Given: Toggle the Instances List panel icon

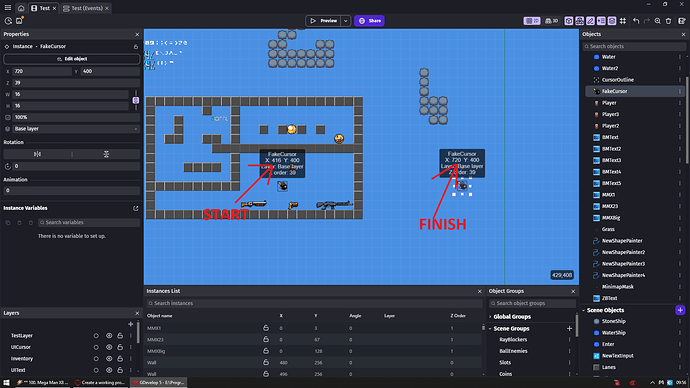Looking at the screenshot, I should click(x=601, y=21).
